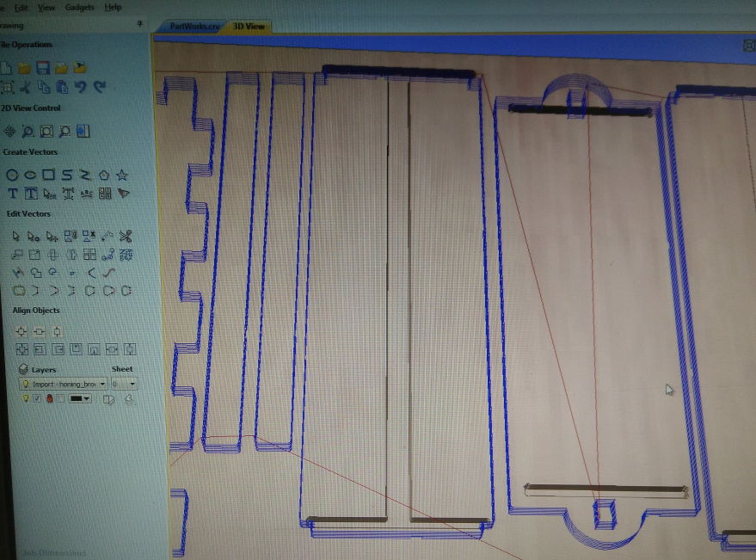Open the layer color dropdown
The height and width of the screenshot is (560, 756).
pyautogui.click(x=80, y=398)
